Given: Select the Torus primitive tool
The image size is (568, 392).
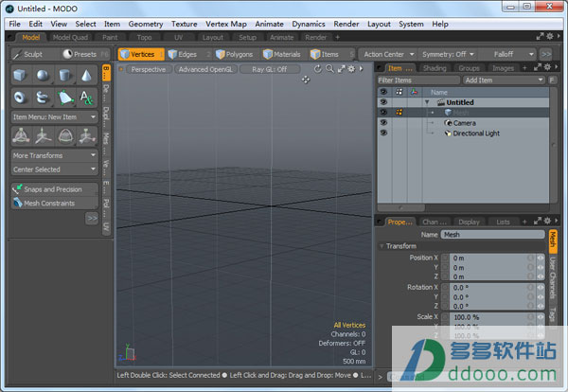Looking at the screenshot, I should tap(20, 98).
